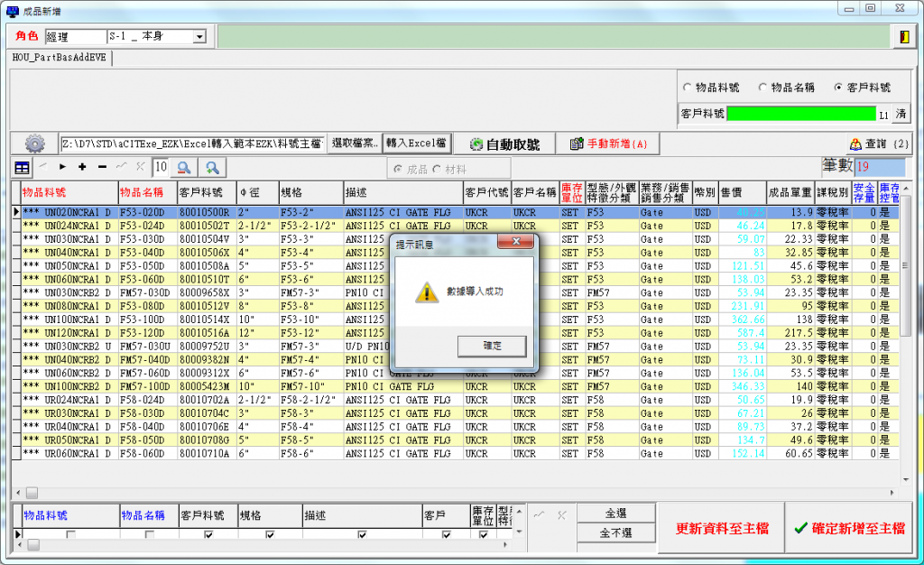Image resolution: width=924 pixels, height=565 pixels.
Task: Click the grid view icon in navigator toolbar
Action: (22, 167)
